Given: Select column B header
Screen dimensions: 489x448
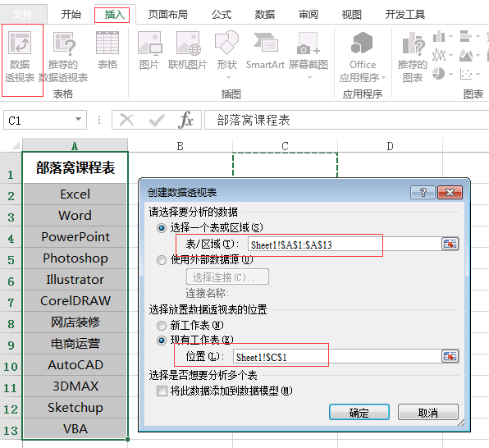Looking at the screenshot, I should coord(180,145).
